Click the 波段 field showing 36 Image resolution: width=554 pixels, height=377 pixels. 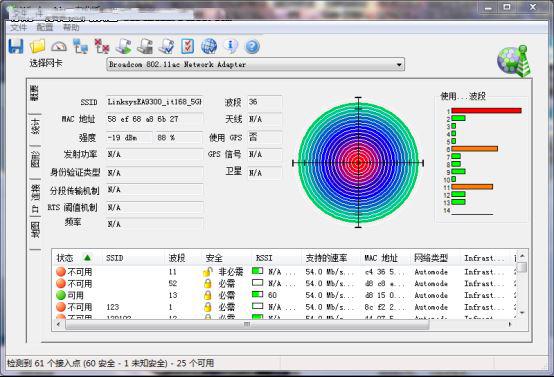click(x=264, y=102)
